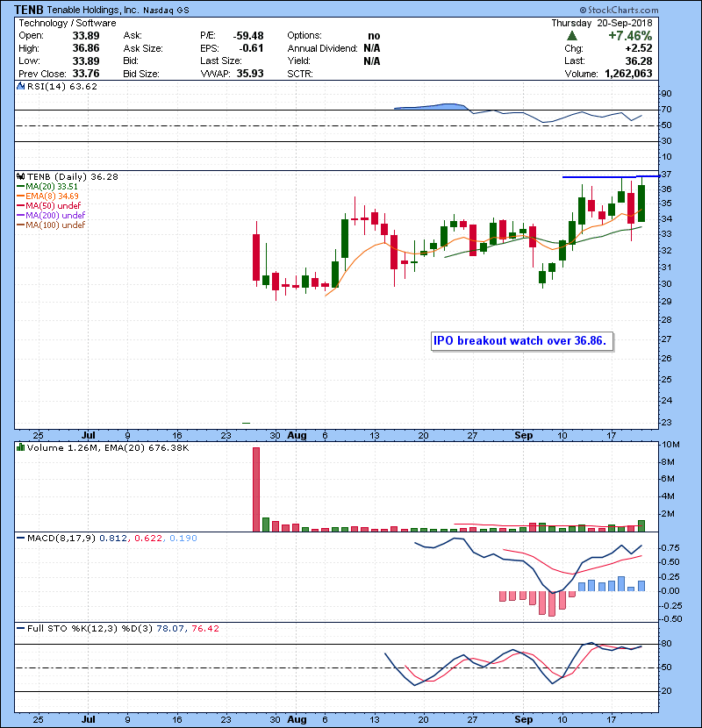Click the TENB ticker symbol title
Image resolution: width=702 pixels, height=728 pixels.
(x=29, y=10)
